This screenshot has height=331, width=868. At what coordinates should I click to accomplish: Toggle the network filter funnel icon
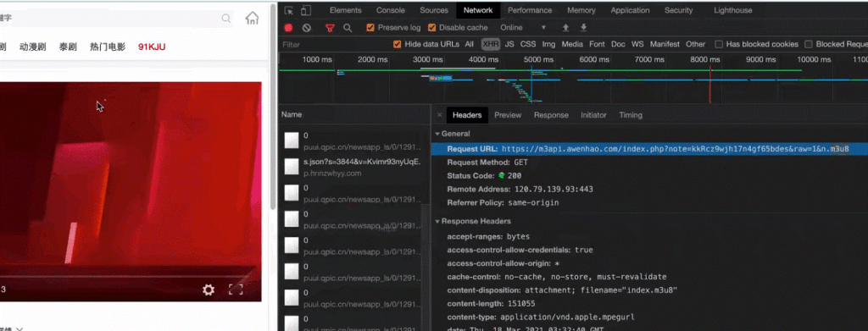330,28
